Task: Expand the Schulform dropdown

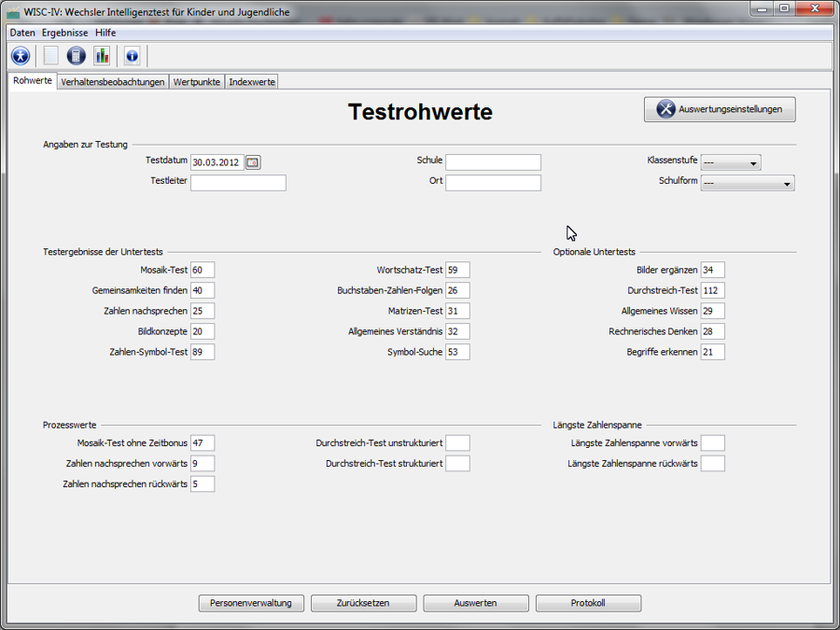Action: point(748,183)
